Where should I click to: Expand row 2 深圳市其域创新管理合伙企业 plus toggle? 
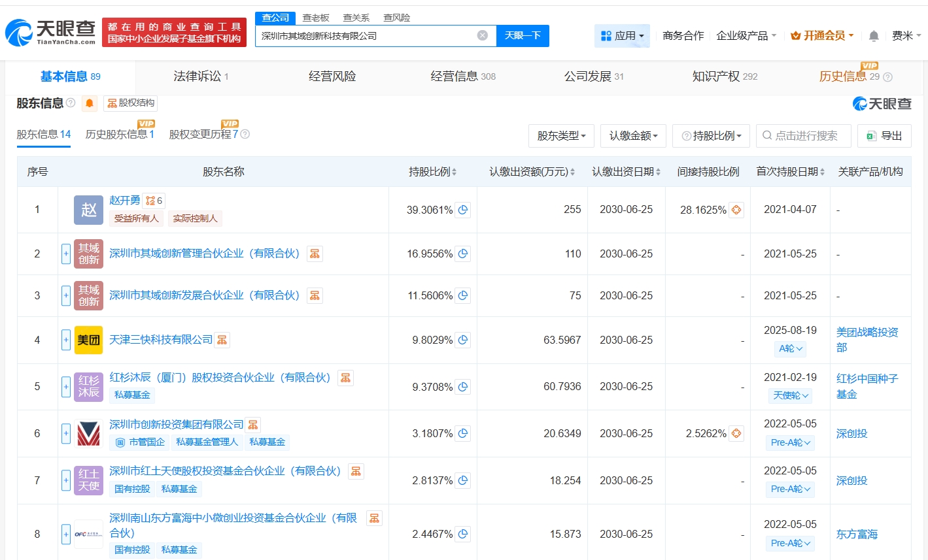(x=66, y=254)
